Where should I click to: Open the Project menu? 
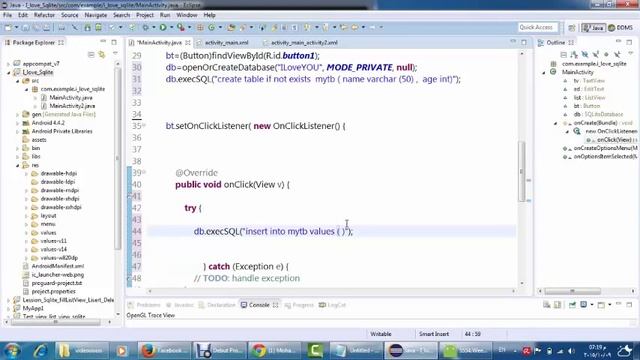145,15
